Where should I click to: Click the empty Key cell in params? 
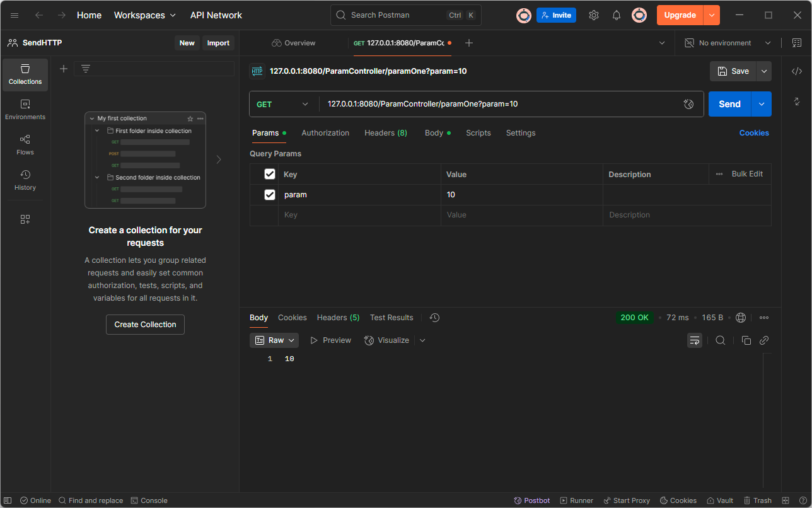pyautogui.click(x=359, y=215)
